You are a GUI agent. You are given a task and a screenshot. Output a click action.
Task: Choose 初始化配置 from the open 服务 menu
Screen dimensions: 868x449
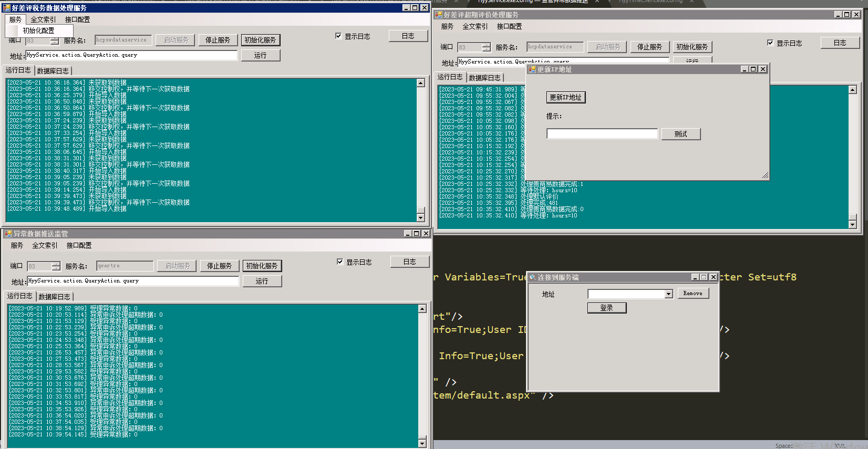click(x=39, y=30)
